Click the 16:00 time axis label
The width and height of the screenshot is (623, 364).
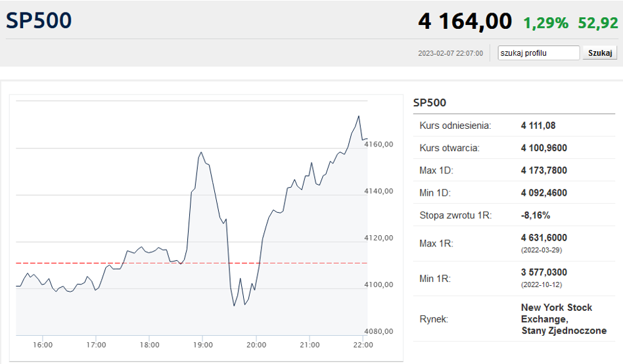click(x=43, y=345)
